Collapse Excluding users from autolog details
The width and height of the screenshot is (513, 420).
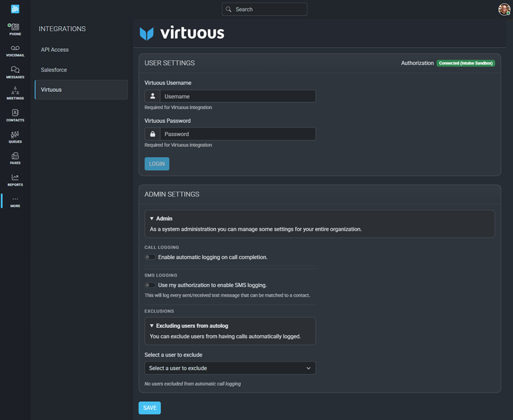coord(189,326)
